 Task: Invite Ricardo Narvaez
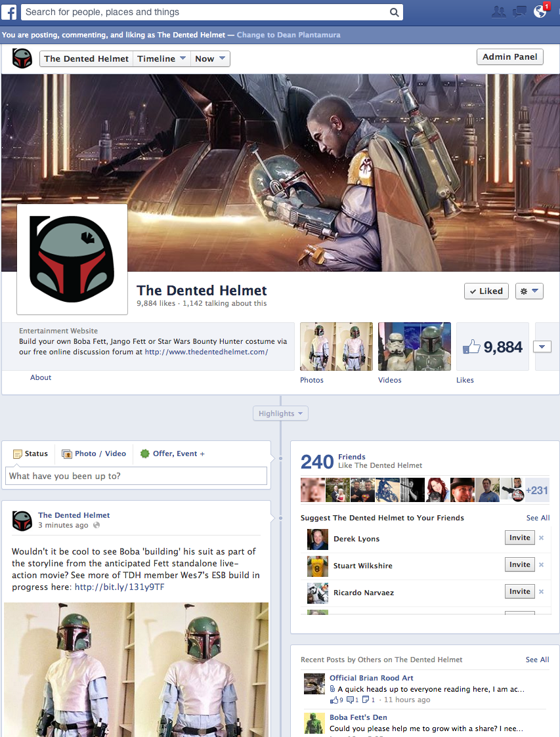519,591
